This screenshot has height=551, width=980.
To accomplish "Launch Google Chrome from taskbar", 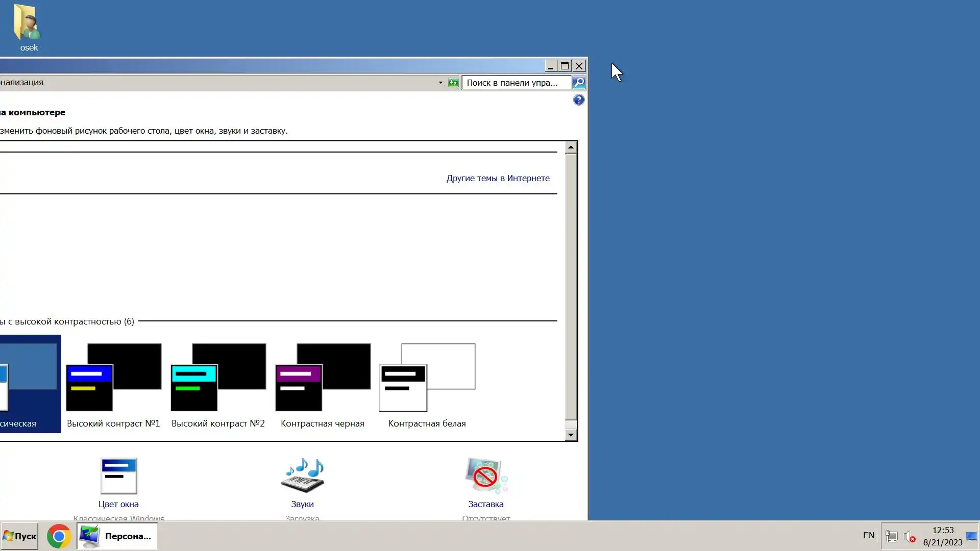I will tap(59, 536).
